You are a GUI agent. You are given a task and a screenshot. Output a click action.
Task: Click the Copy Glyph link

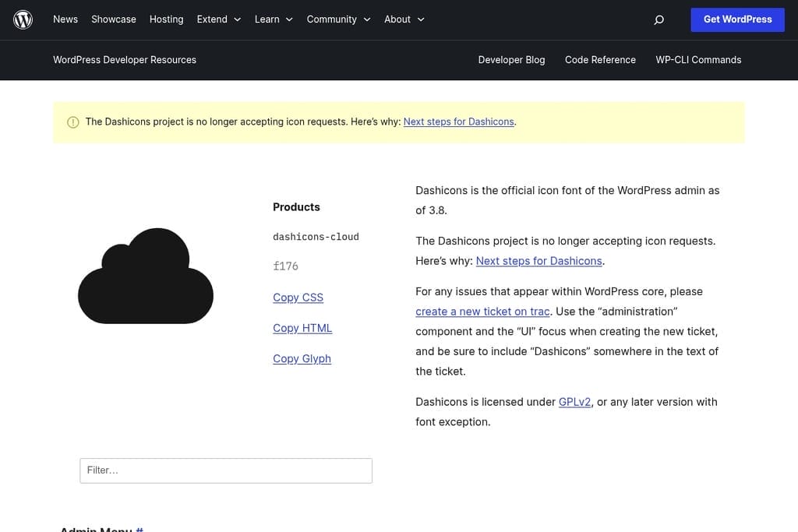tap(302, 358)
